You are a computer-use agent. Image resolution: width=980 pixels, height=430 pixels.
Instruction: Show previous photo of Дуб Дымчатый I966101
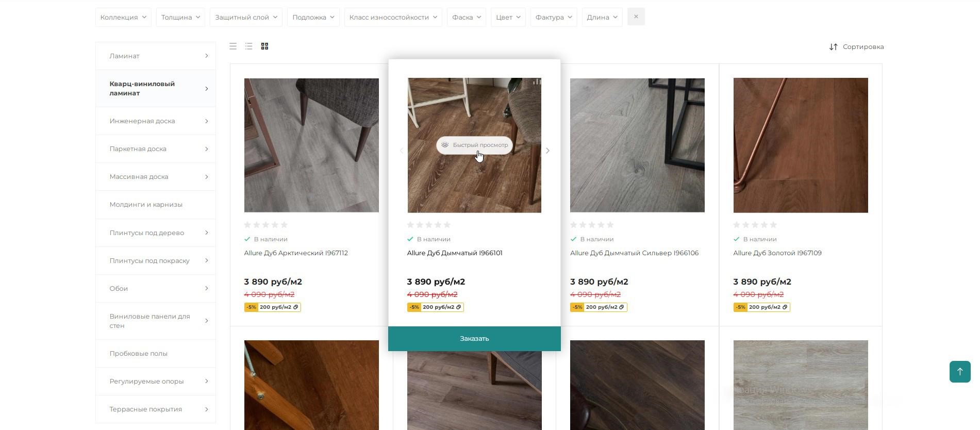click(x=402, y=151)
